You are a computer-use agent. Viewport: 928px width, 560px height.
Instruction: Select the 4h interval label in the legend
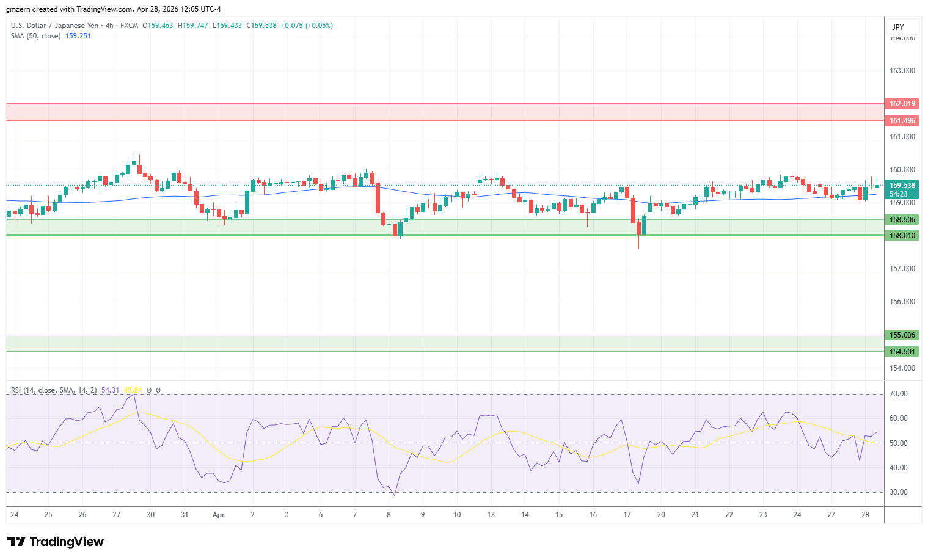click(x=109, y=26)
